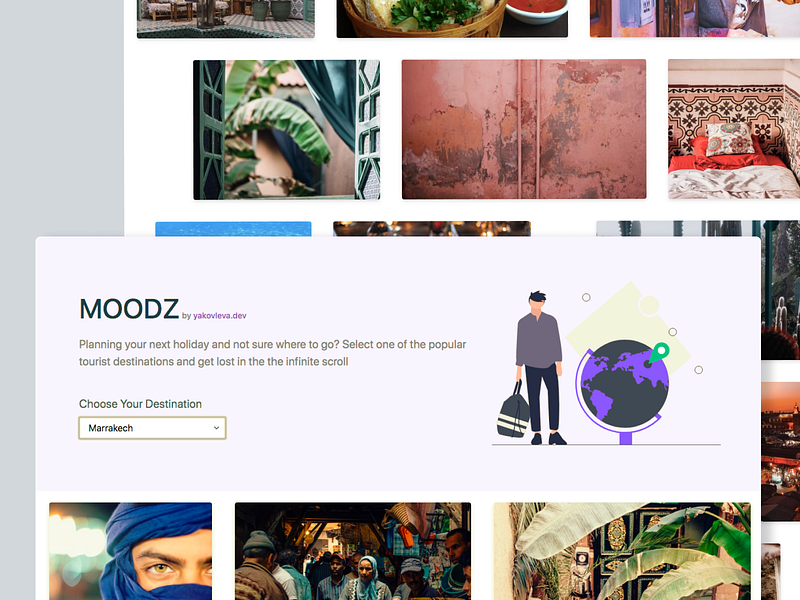Open the patio furniture courtyard photo
800x600 pixels.
(x=226, y=18)
